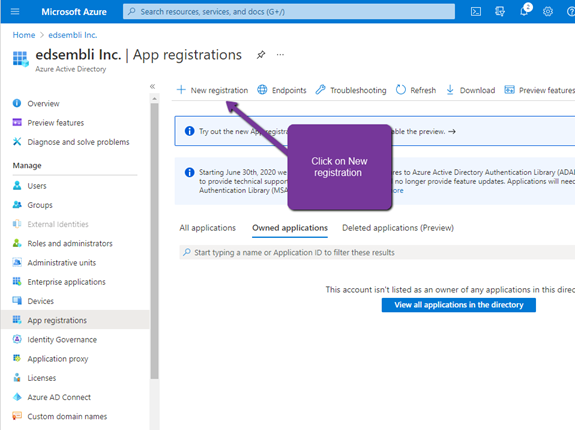The height and width of the screenshot is (430, 575).
Task: Click the sidebar scroll up arrow
Action: click(154, 99)
